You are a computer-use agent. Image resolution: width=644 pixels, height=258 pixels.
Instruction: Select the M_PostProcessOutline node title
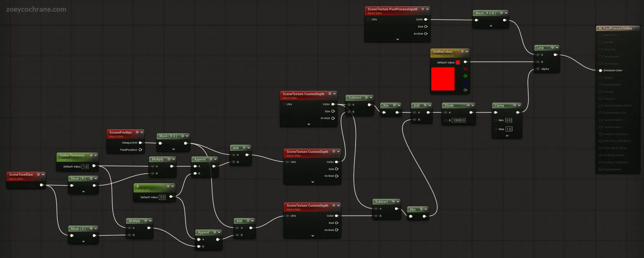coord(615,29)
